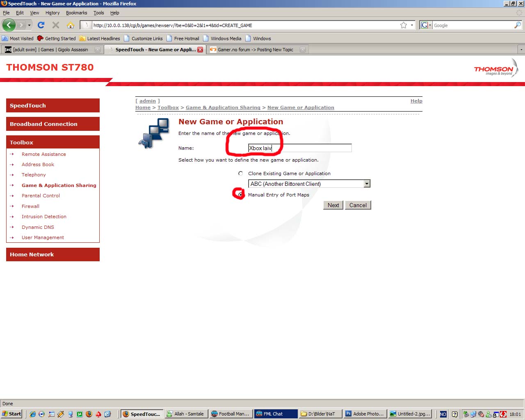Select Clone Existing Game or Application radio
525x420 pixels.
pos(240,173)
